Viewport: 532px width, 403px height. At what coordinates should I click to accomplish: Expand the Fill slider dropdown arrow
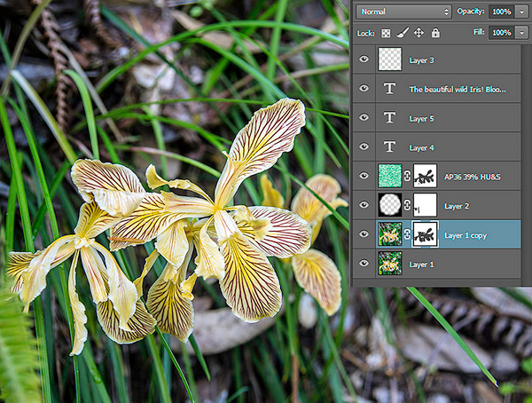point(522,33)
